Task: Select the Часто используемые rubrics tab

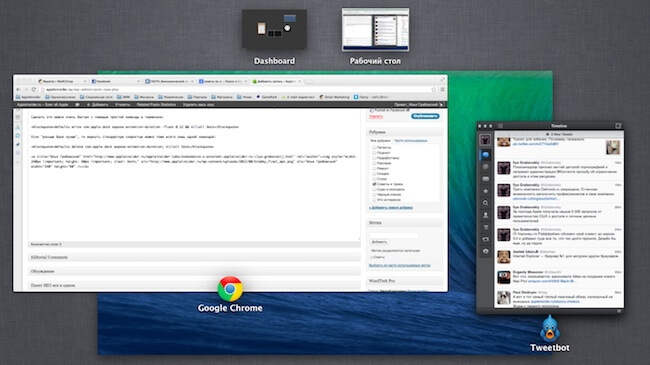Action: pyautogui.click(x=410, y=141)
